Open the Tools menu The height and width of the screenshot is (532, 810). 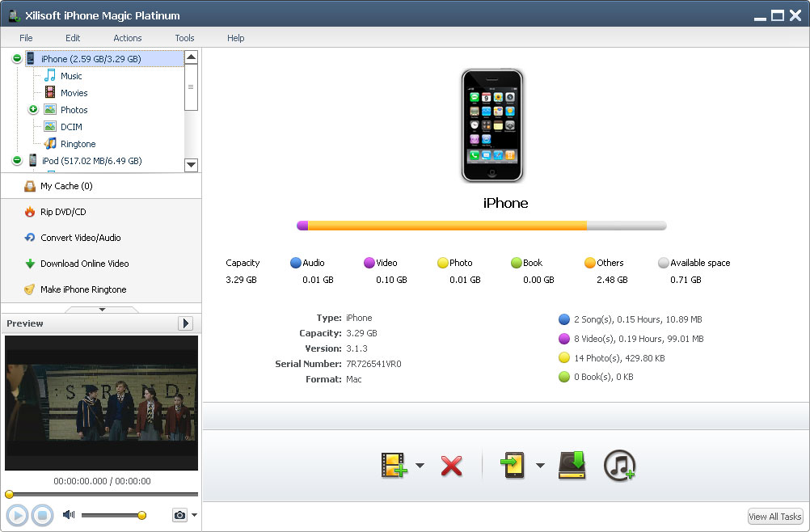[x=184, y=38]
